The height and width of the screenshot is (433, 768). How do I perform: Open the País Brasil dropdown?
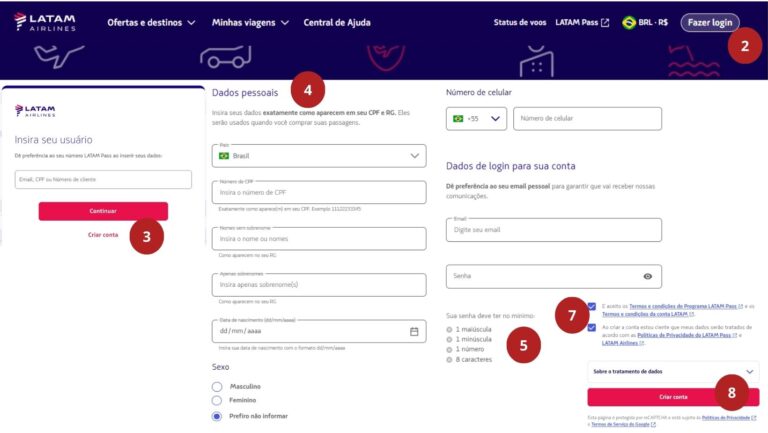tap(319, 156)
